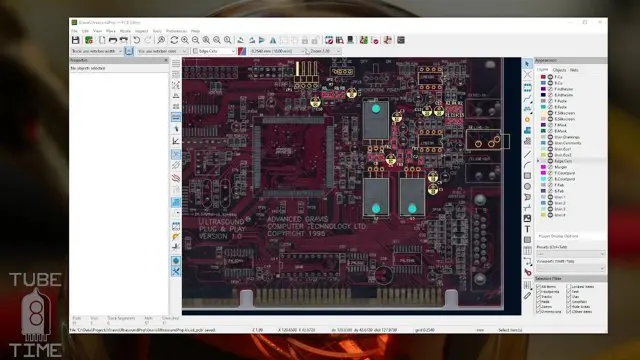
Task: Open the grid size dropdown
Action: point(278,51)
